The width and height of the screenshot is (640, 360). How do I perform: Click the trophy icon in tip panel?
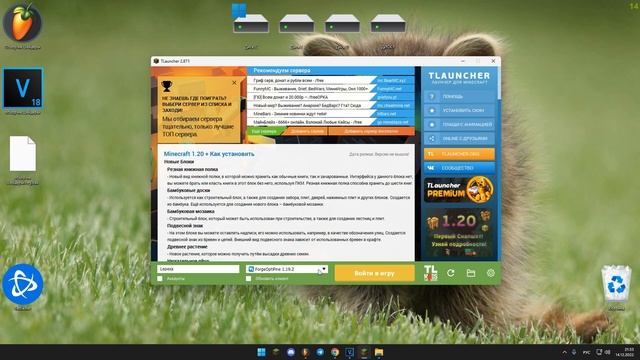[x=167, y=86]
